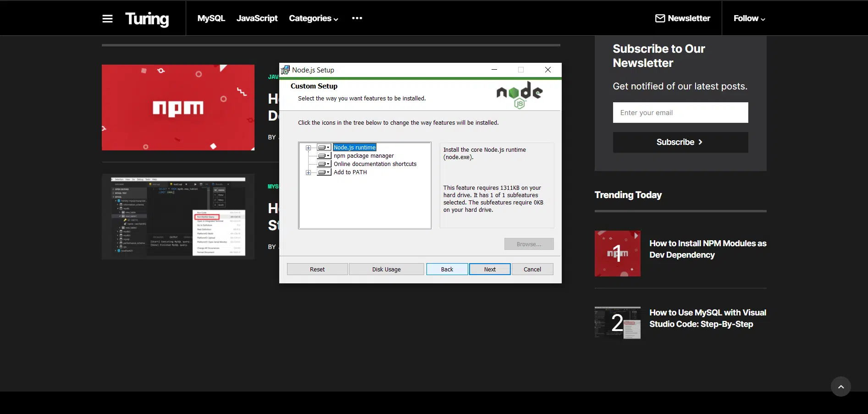The image size is (868, 414).
Task: Click the Next button in setup
Action: 490,269
